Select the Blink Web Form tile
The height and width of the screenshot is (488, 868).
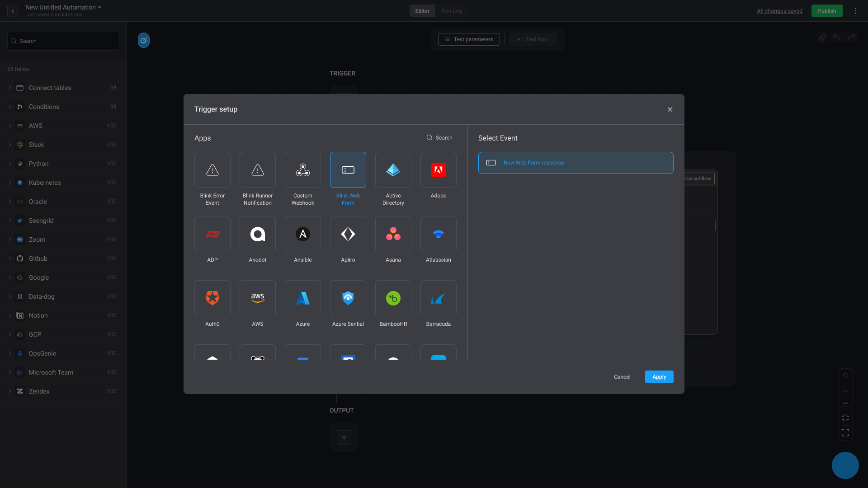pyautogui.click(x=348, y=170)
